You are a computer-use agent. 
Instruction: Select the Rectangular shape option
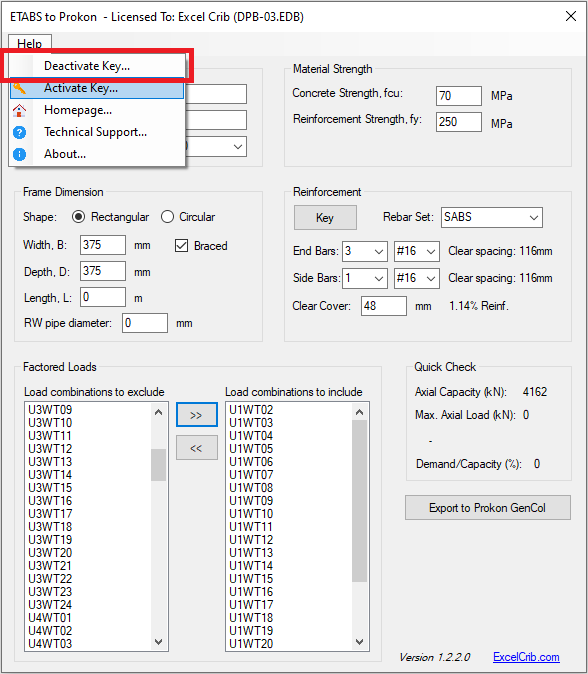[110, 217]
